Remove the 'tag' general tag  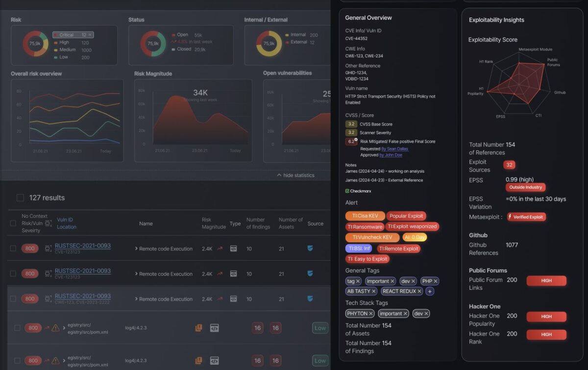pyautogui.click(x=358, y=281)
